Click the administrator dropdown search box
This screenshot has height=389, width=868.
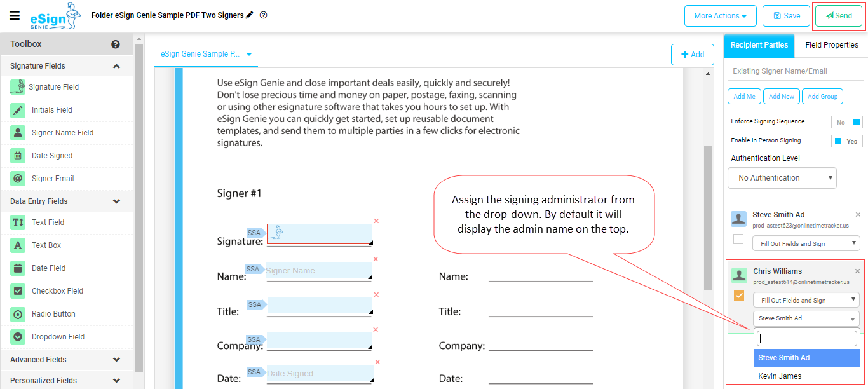click(x=807, y=338)
